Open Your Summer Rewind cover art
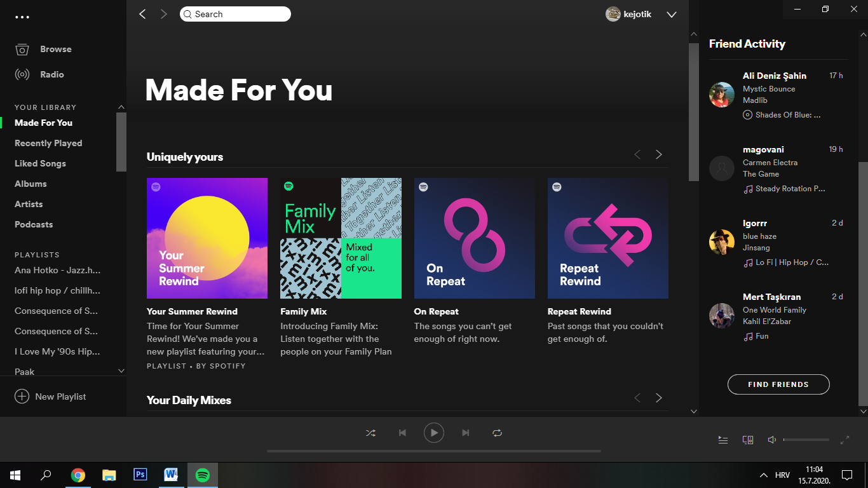The image size is (868, 488). [207, 238]
